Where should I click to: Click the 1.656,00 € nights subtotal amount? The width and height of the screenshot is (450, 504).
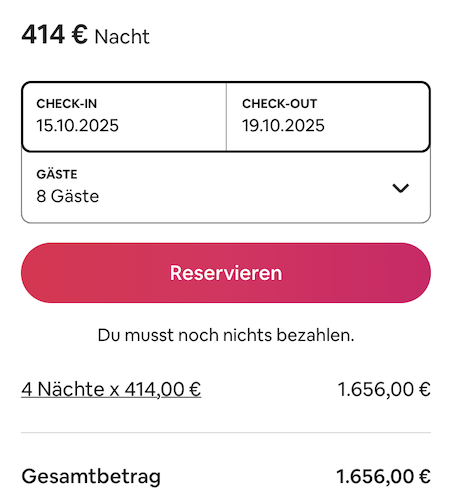(x=384, y=389)
